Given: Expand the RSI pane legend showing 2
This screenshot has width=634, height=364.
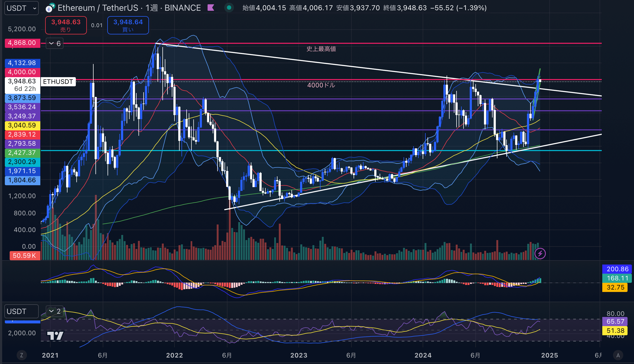Looking at the screenshot, I should (55, 311).
